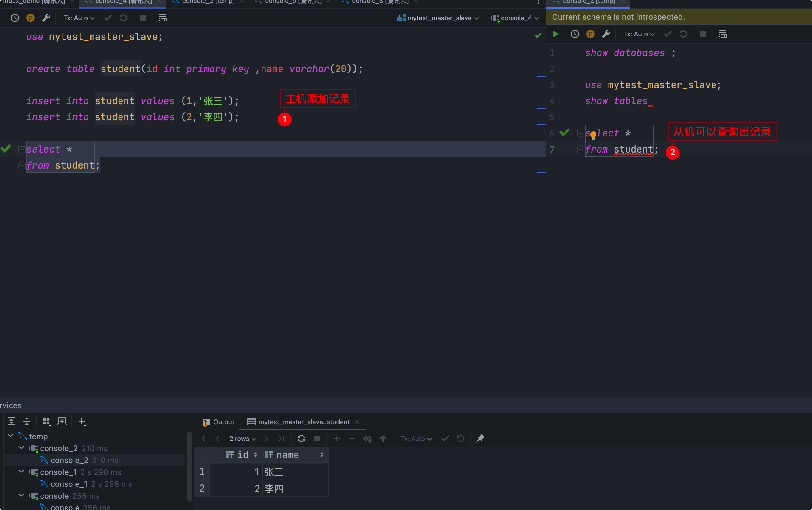Reload the result grid page

click(301, 439)
